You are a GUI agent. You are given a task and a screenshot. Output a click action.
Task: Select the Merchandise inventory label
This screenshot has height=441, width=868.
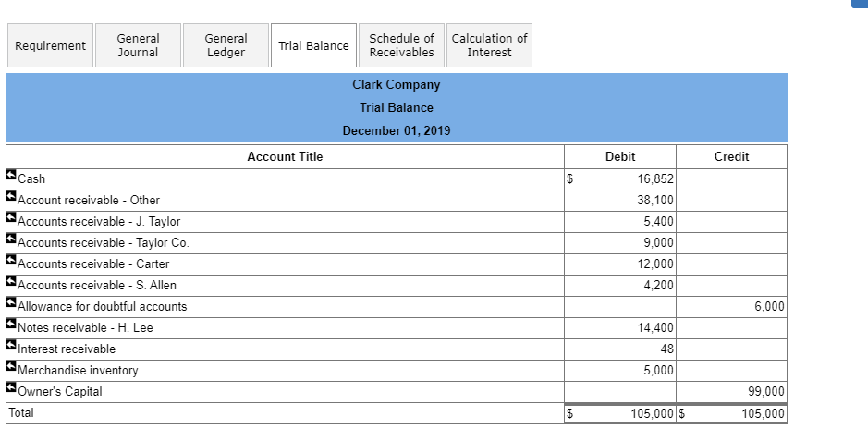point(78,370)
